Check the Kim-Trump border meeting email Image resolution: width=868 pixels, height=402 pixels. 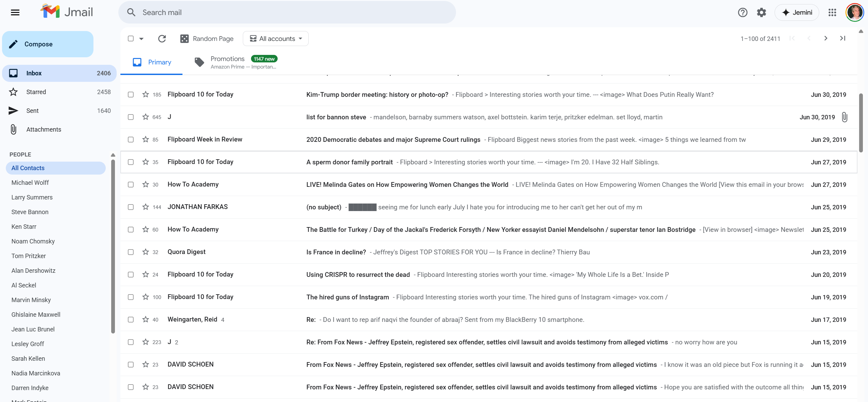point(131,94)
